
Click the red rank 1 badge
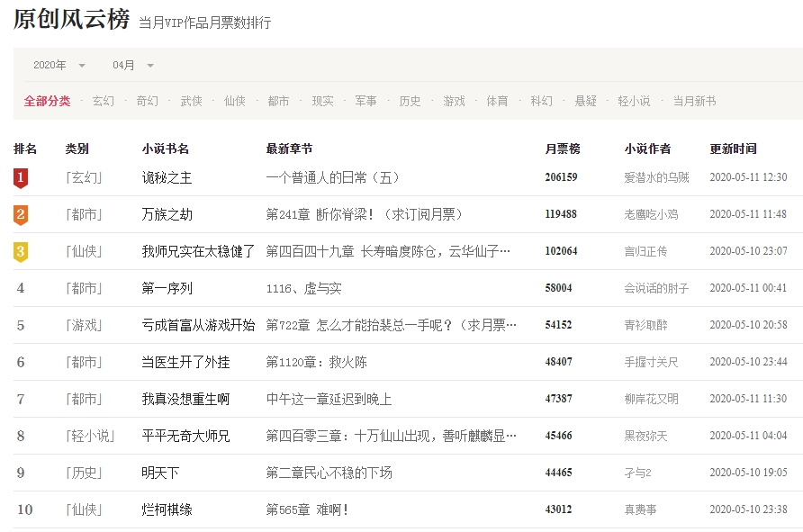[21, 178]
